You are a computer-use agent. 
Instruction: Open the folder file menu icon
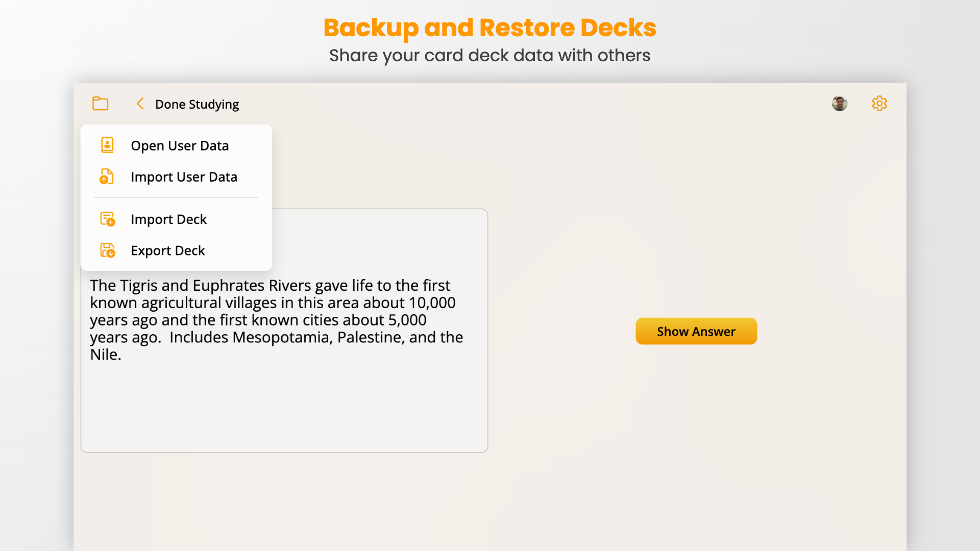pos(100,104)
